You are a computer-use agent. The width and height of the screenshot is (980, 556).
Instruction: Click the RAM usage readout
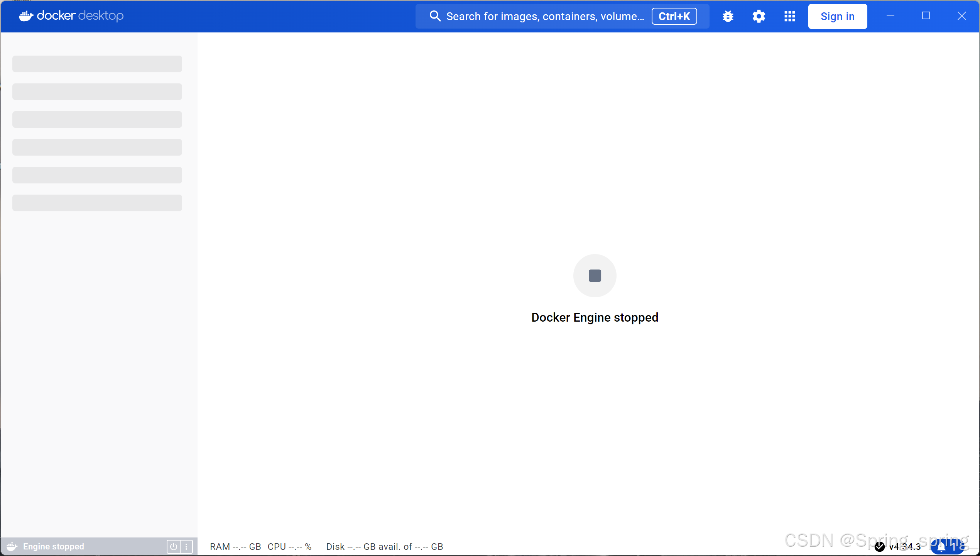(235, 547)
